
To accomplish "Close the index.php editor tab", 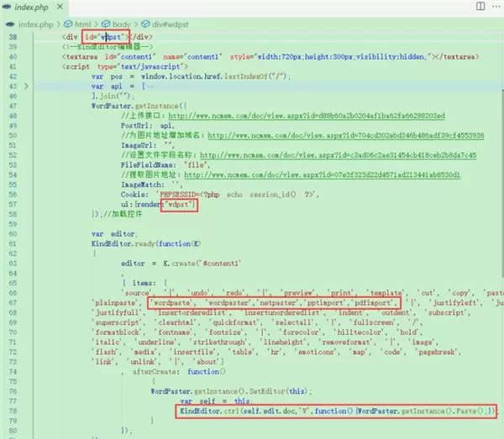I will click(x=59, y=8).
